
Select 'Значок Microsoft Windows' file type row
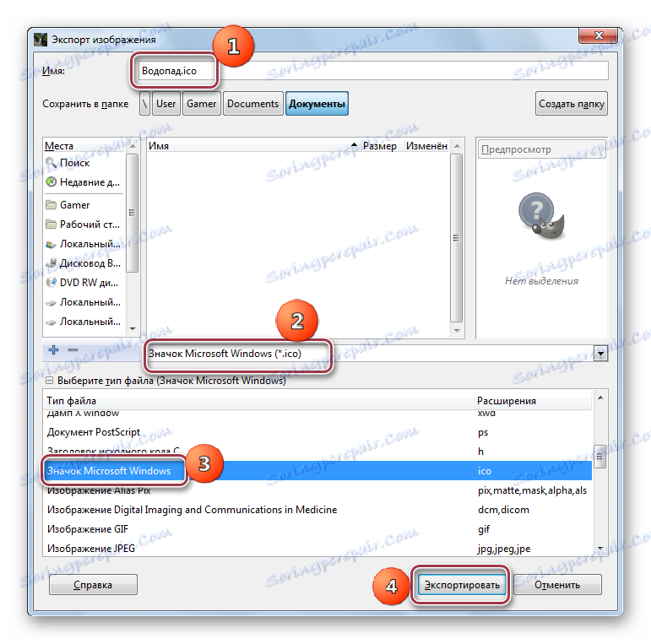[x=317, y=471]
